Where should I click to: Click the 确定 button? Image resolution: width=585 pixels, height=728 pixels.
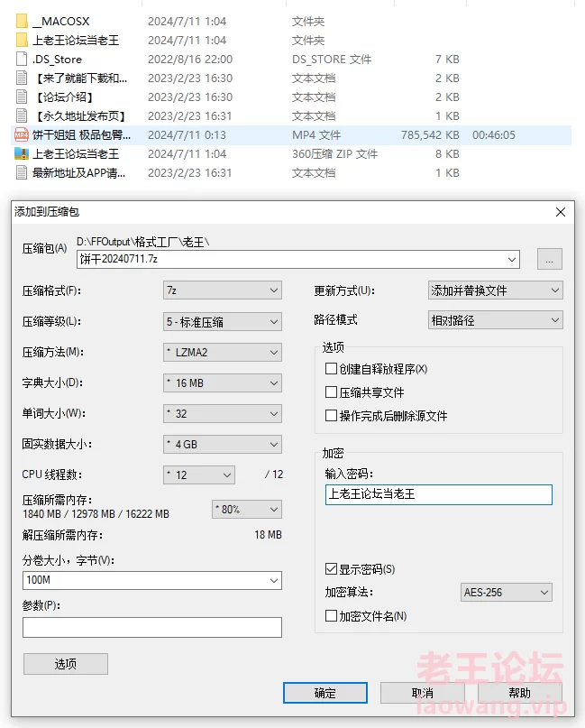pyautogui.click(x=325, y=693)
